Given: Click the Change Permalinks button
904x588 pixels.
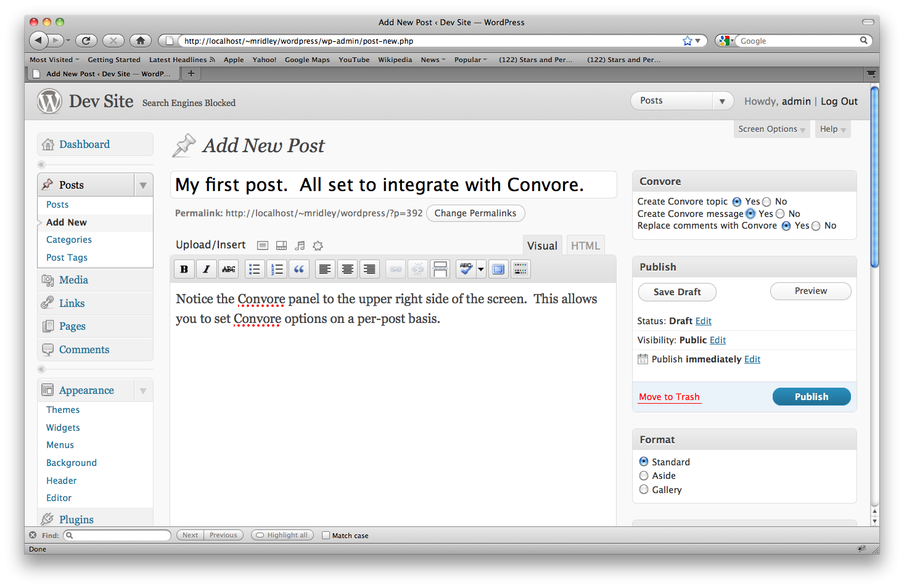Looking at the screenshot, I should tap(475, 213).
